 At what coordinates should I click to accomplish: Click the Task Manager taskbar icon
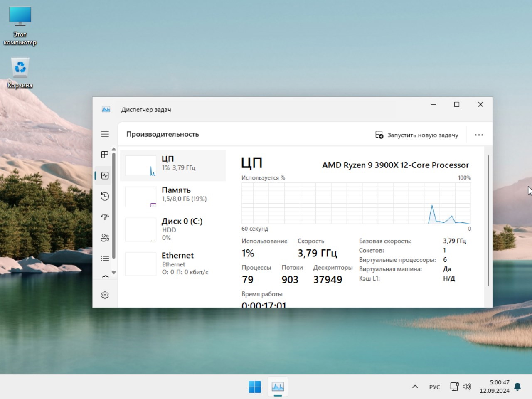pos(278,387)
